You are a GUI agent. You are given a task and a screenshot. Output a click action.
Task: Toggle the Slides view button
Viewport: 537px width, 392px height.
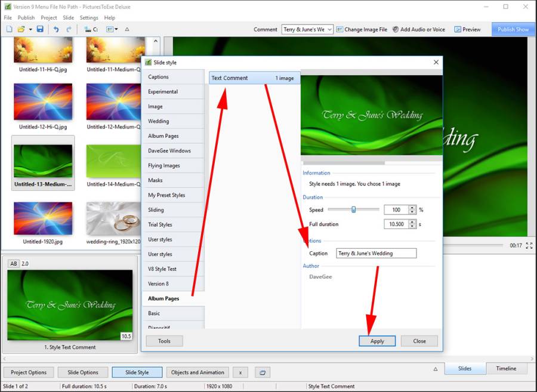[465, 369]
